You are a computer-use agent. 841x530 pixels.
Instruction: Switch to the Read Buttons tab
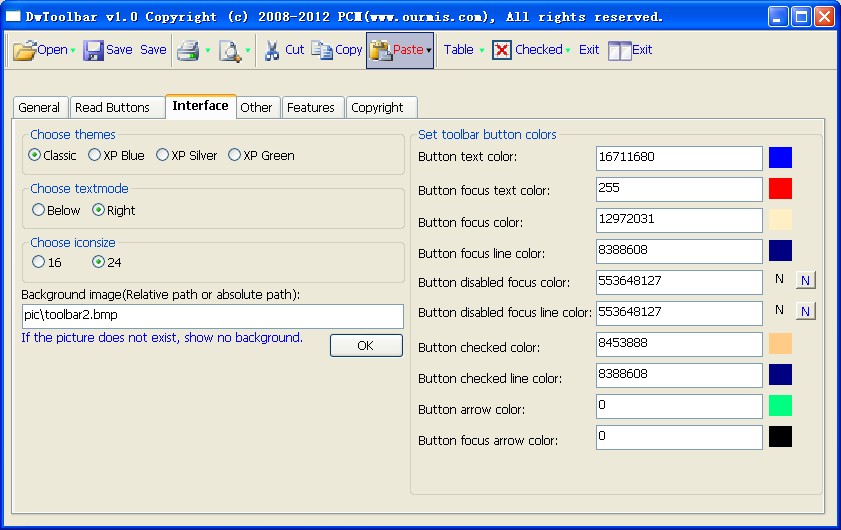tap(117, 108)
